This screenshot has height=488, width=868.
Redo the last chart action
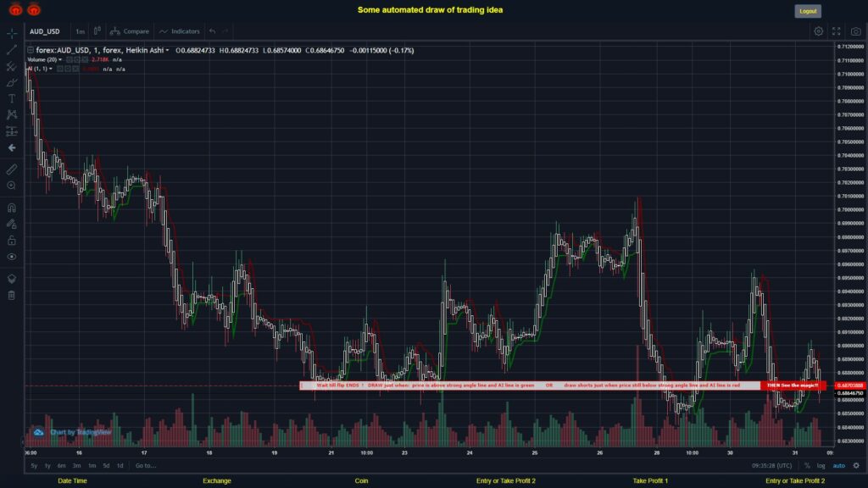225,31
